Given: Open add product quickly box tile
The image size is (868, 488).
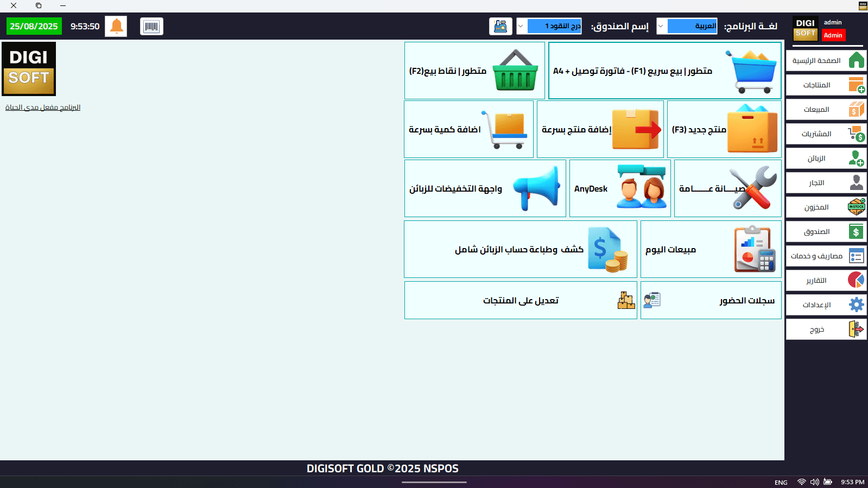Looking at the screenshot, I should pos(600,129).
